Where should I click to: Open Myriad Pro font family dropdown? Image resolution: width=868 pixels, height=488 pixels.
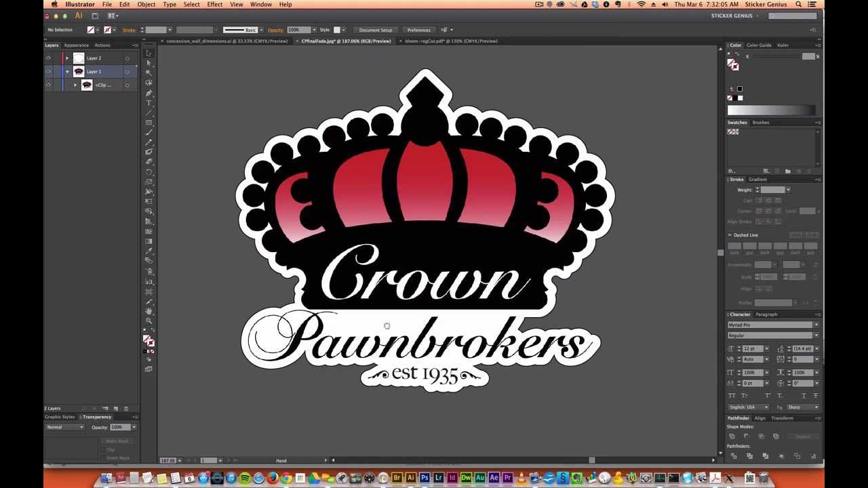pyautogui.click(x=816, y=325)
